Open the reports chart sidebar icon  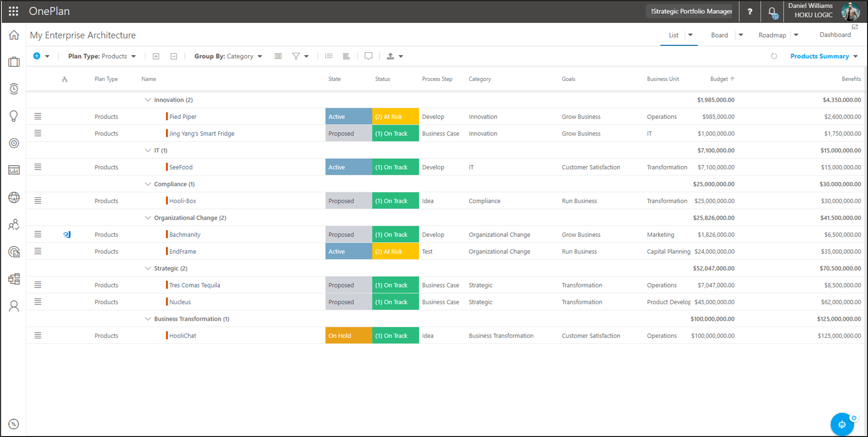[14, 170]
